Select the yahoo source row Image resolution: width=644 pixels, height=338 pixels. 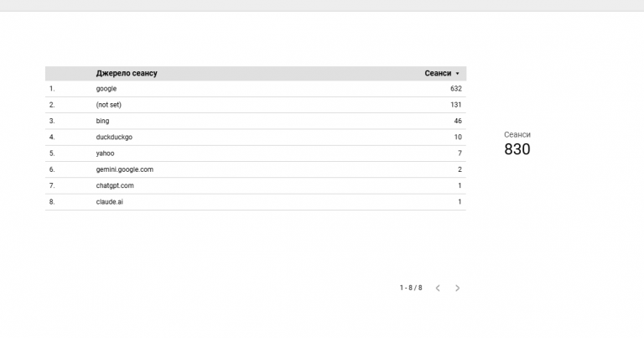pyautogui.click(x=256, y=153)
